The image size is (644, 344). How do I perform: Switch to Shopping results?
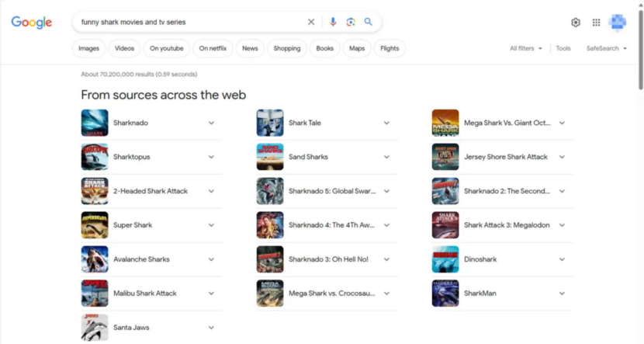(286, 48)
